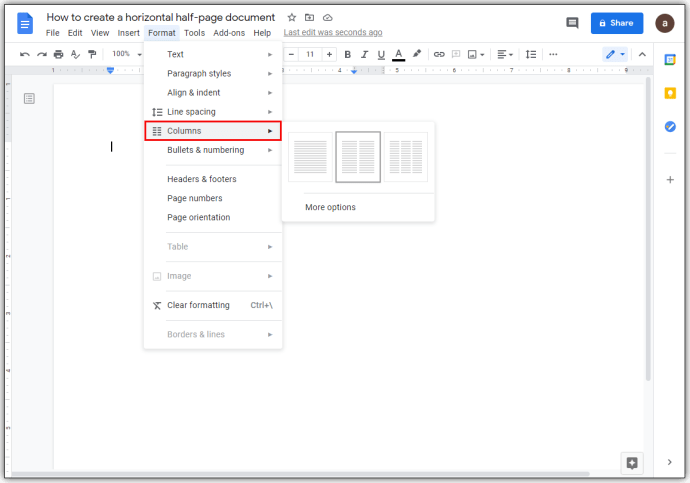The width and height of the screenshot is (690, 483).
Task: Select Headers & footers
Action: [x=213, y=179]
